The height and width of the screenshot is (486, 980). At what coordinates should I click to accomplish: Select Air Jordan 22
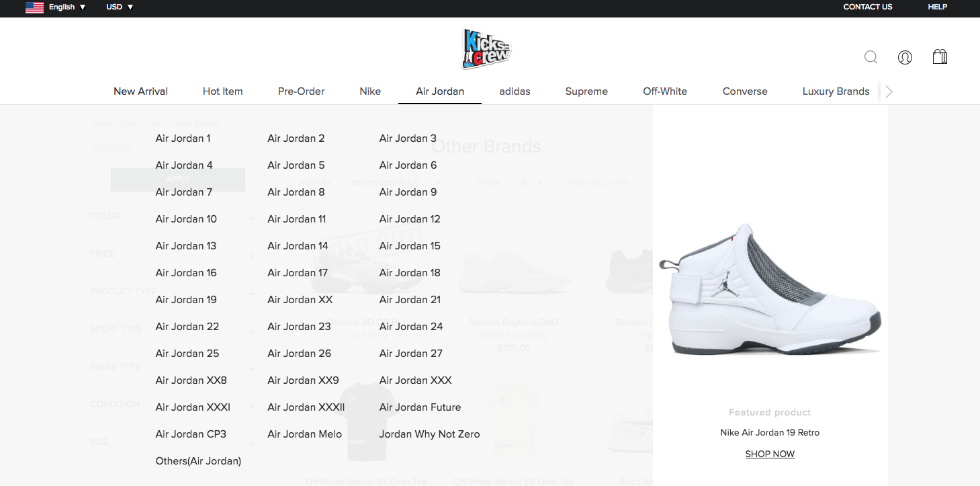(187, 327)
